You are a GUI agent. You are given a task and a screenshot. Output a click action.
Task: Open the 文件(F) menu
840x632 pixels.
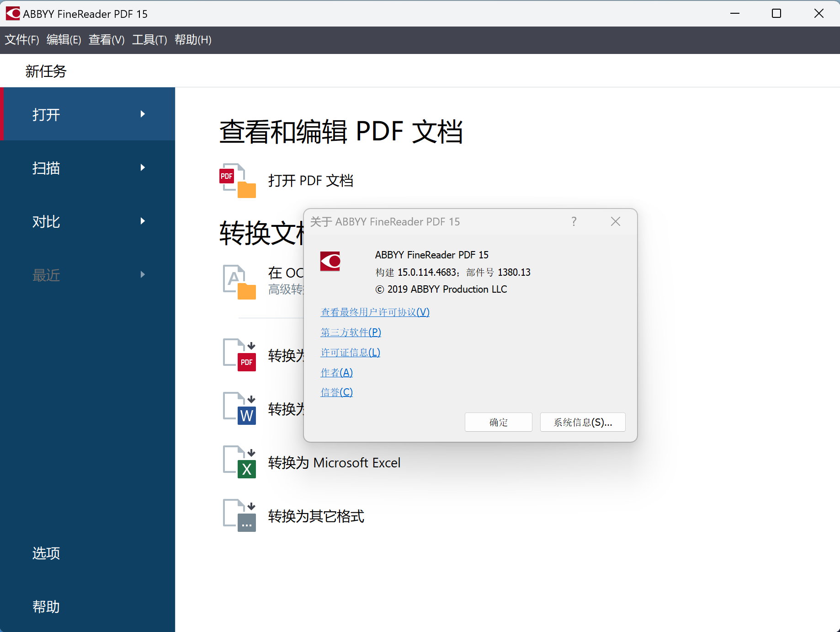point(22,40)
